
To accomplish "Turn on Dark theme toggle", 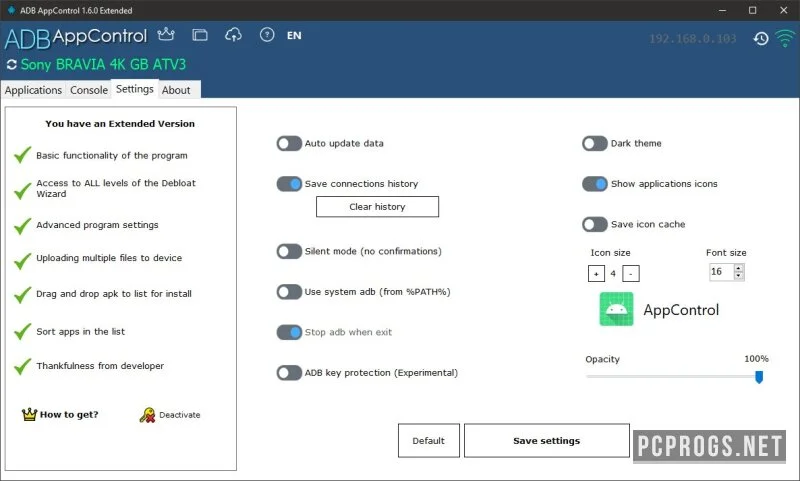I will (594, 143).
